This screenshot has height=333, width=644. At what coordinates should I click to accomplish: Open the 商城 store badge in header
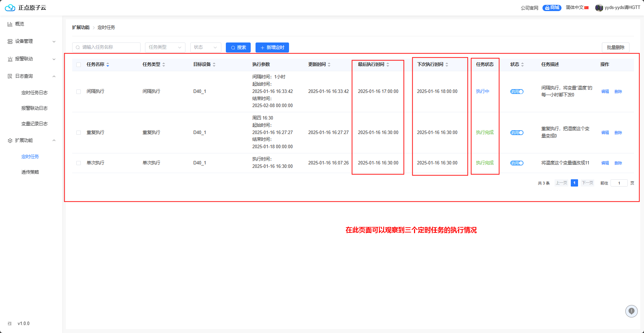click(551, 8)
